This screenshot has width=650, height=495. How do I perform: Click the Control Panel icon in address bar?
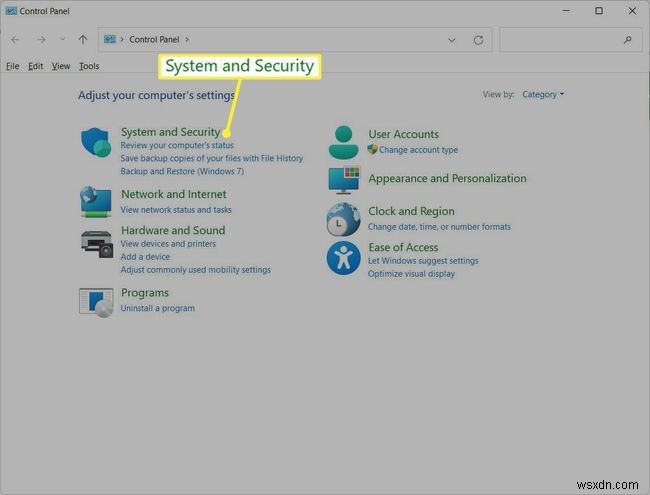pyautogui.click(x=109, y=39)
